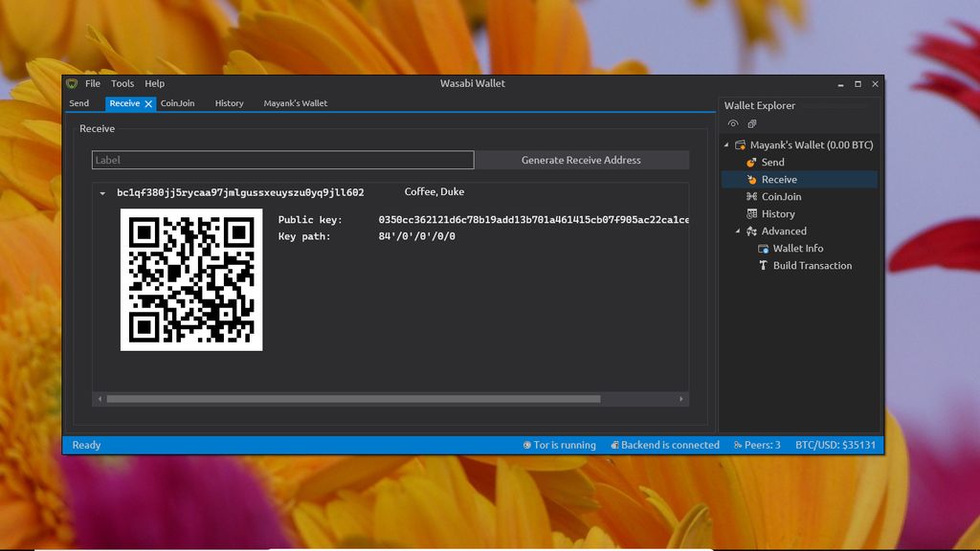
Task: Click the Build Transaction hammer icon
Action: click(x=764, y=266)
